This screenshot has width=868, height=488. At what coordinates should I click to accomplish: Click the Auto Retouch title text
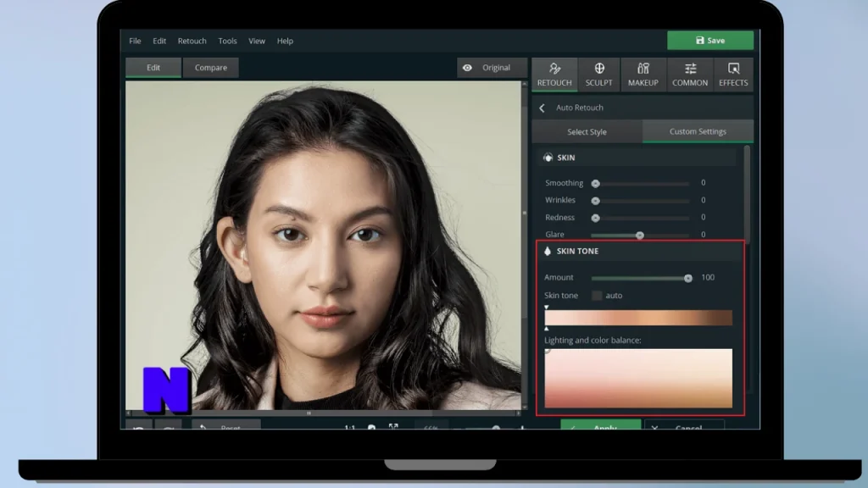click(580, 108)
